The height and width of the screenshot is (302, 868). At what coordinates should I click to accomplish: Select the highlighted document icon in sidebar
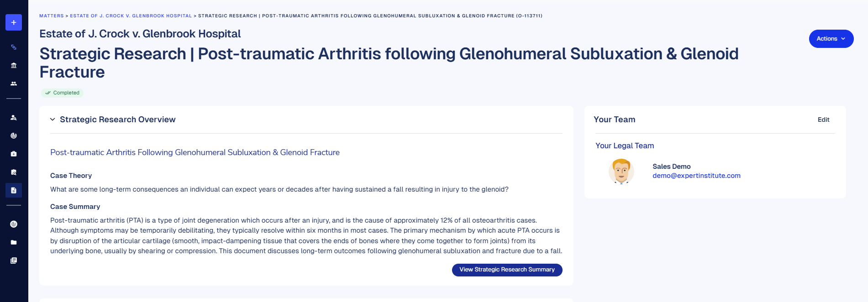pos(14,190)
